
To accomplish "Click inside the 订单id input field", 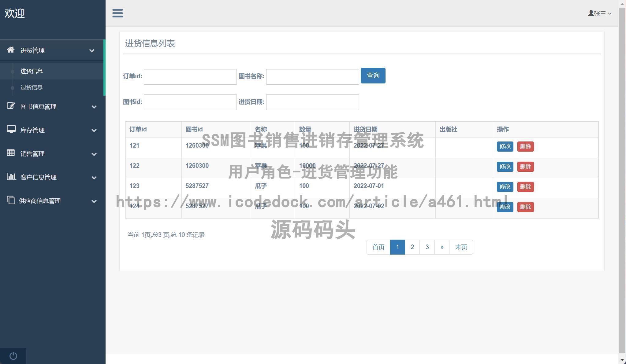I will point(190,76).
